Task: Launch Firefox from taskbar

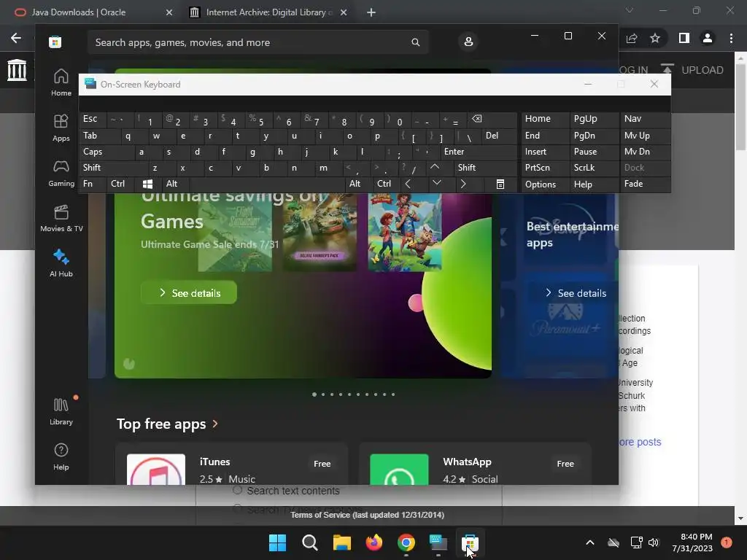Action: pos(374,542)
